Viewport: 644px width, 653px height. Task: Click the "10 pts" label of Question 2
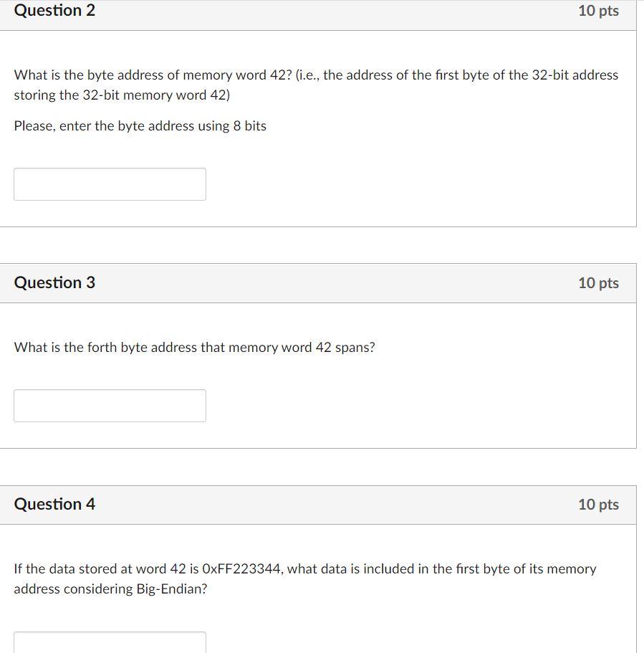598,11
